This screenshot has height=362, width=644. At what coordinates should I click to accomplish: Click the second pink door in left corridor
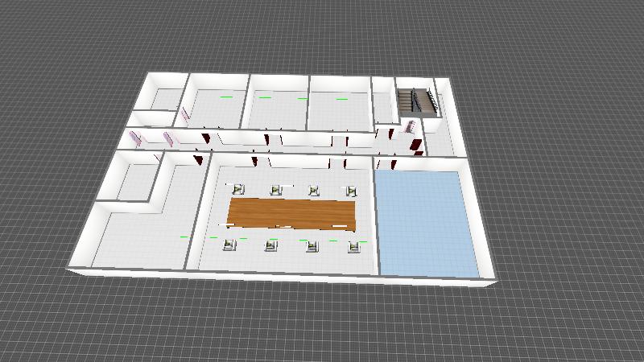[x=169, y=138]
